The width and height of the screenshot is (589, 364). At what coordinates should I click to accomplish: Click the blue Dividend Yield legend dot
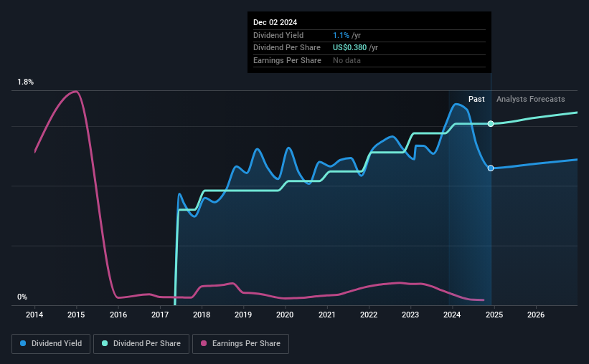pyautogui.click(x=23, y=343)
